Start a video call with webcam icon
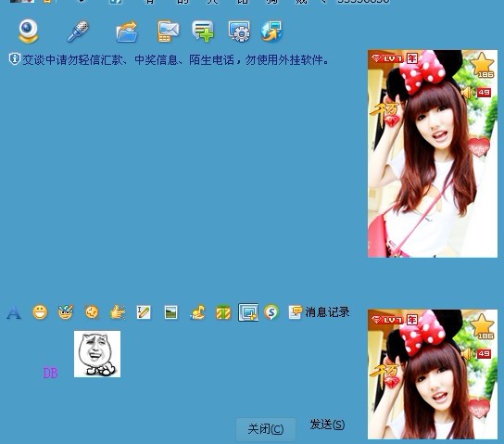Screen dimensions: 504x444 pos(29,32)
